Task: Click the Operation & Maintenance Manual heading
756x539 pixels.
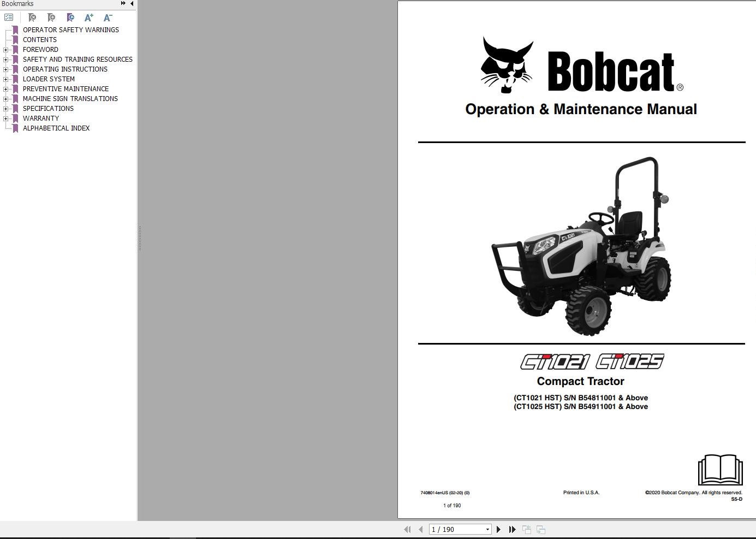Action: click(x=581, y=109)
